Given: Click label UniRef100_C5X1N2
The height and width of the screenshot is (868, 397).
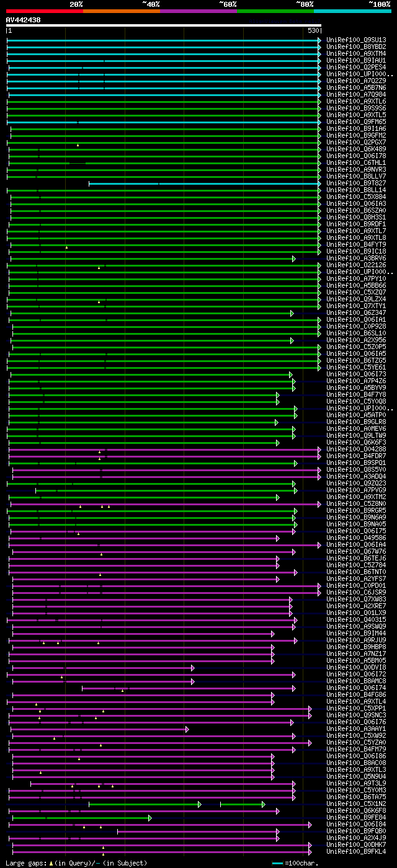Looking at the screenshot, I should 356,804.
